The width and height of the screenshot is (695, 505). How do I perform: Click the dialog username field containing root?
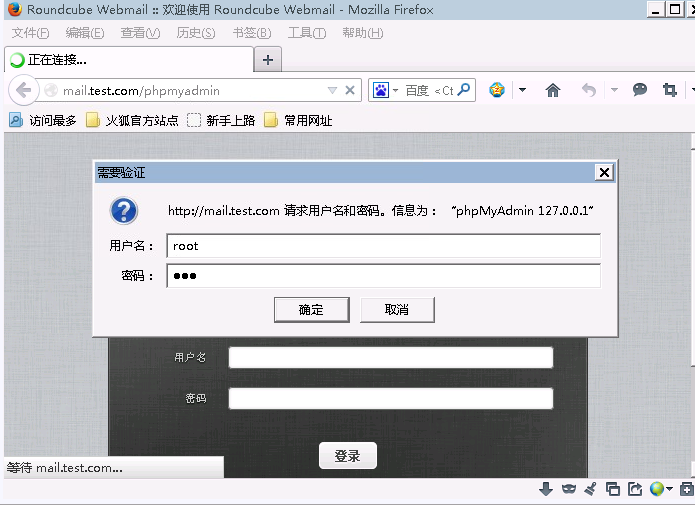tap(383, 246)
